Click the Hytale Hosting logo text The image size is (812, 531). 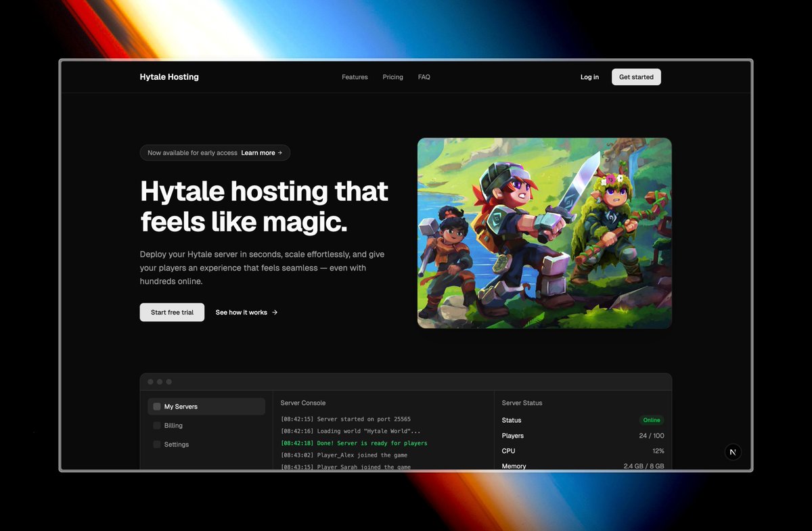coord(169,77)
